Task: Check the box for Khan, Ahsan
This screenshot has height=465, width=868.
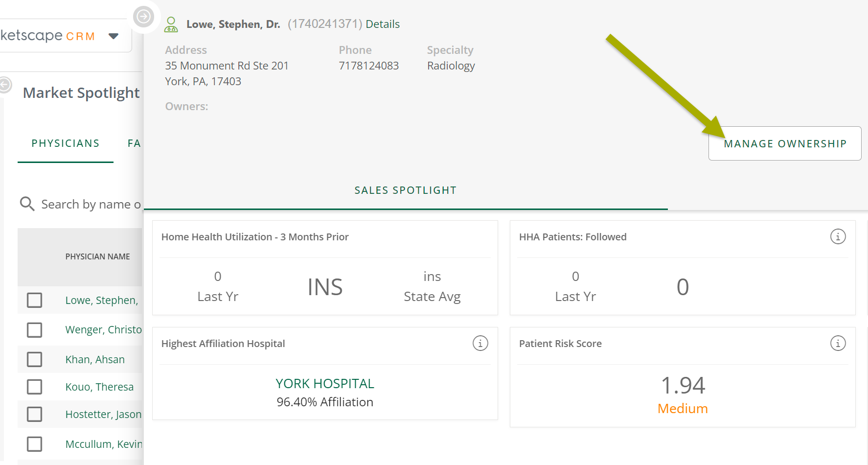Action: [x=34, y=359]
